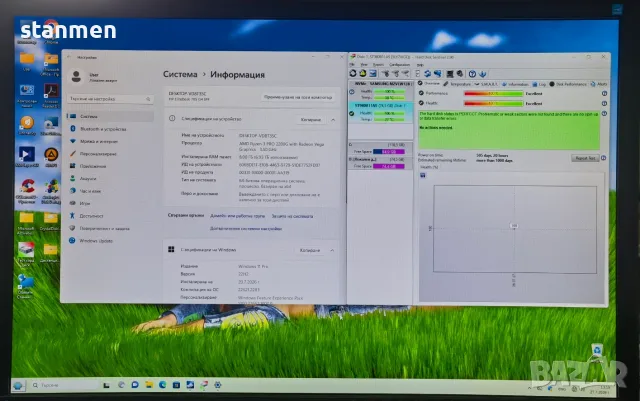Open the advanced system settings link

coord(246,229)
